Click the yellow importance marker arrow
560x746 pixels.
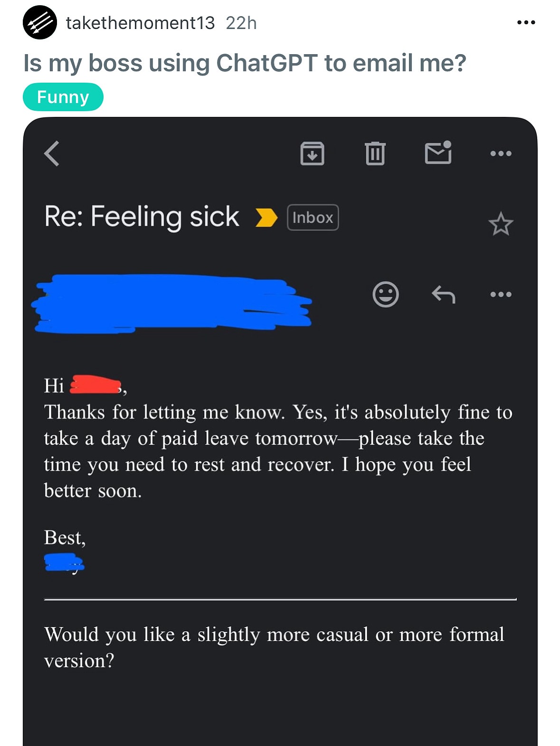tap(266, 218)
